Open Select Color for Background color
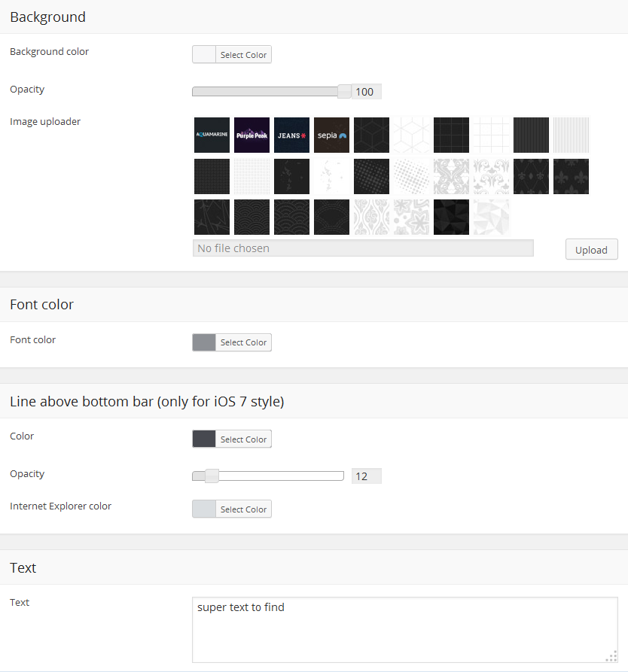Image resolution: width=628 pixels, height=672 pixels. tap(243, 55)
